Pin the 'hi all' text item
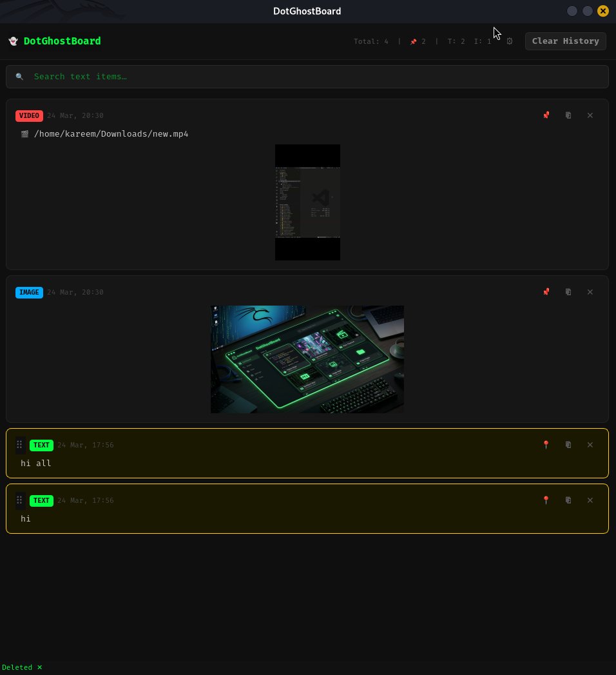The height and width of the screenshot is (675, 616). click(x=546, y=445)
